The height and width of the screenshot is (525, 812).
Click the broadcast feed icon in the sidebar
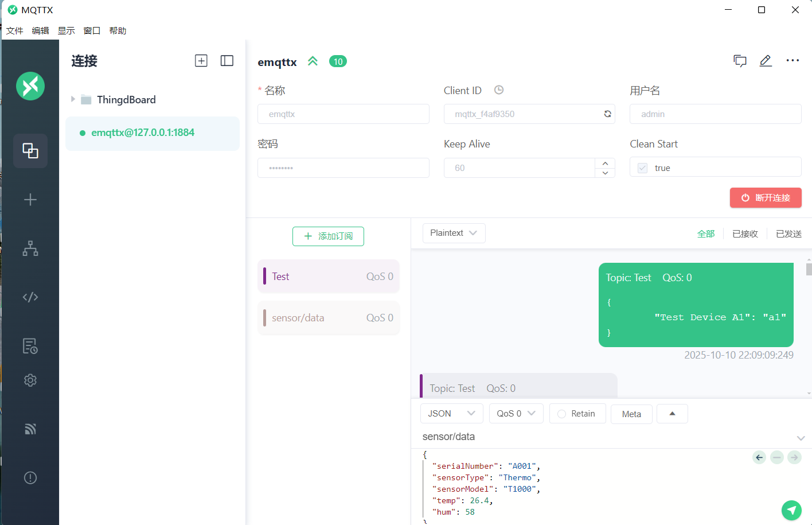coord(30,429)
